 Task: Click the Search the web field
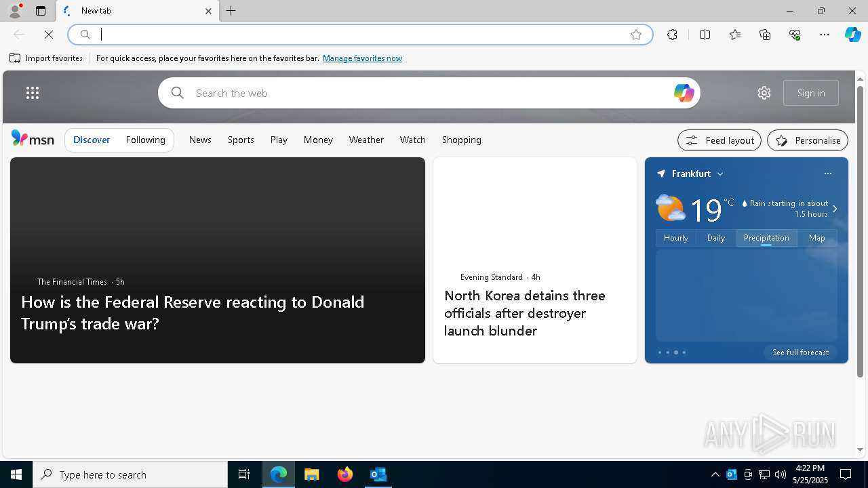[429, 93]
